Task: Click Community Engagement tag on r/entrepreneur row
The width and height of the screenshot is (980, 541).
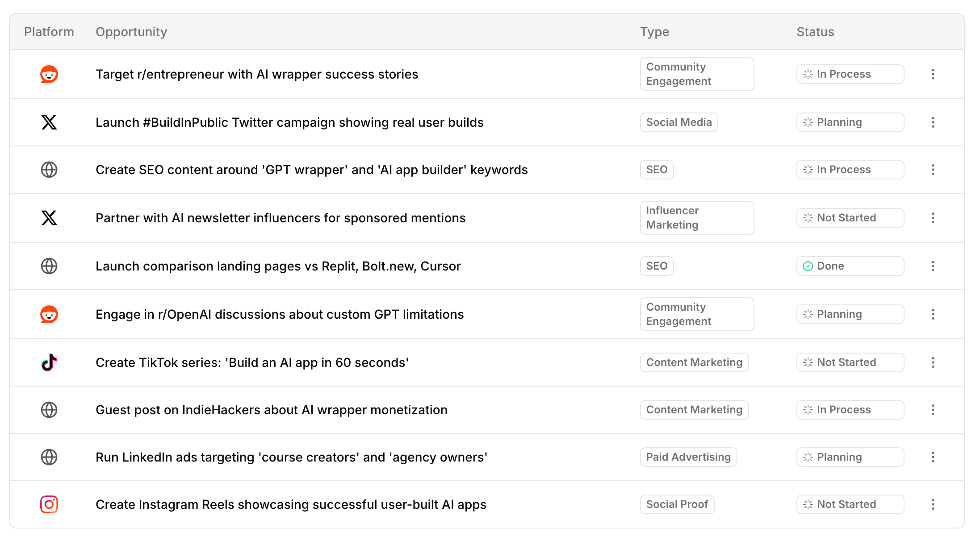Action: point(697,74)
